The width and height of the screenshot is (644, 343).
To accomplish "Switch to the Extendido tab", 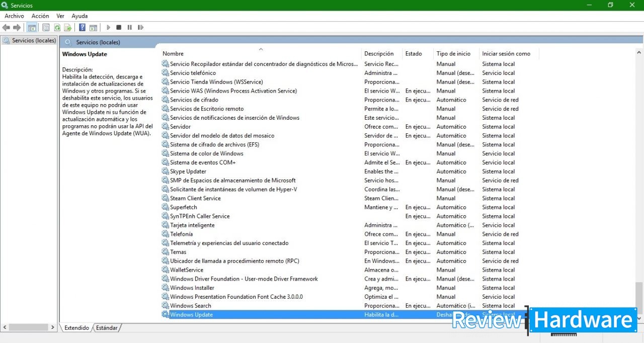I will (x=76, y=328).
